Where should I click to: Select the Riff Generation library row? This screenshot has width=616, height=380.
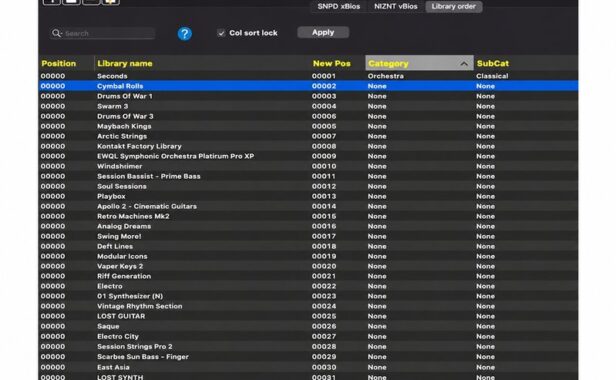308,276
